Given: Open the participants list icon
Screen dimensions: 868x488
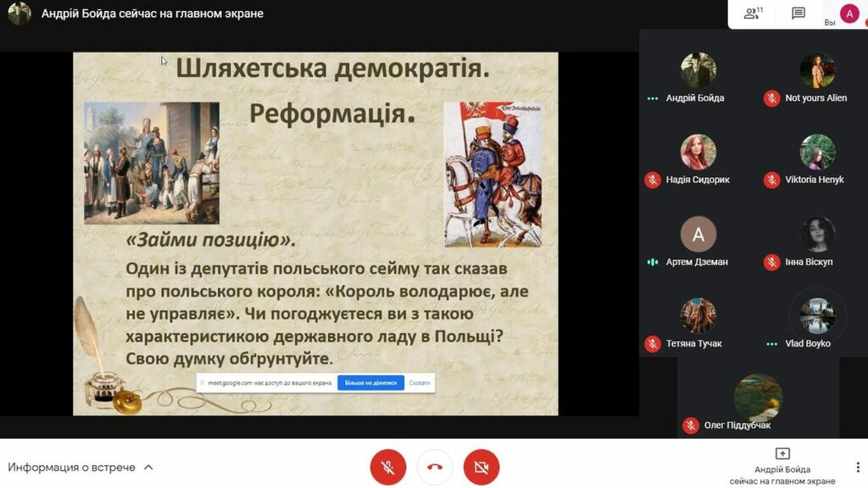Looking at the screenshot, I should [752, 14].
